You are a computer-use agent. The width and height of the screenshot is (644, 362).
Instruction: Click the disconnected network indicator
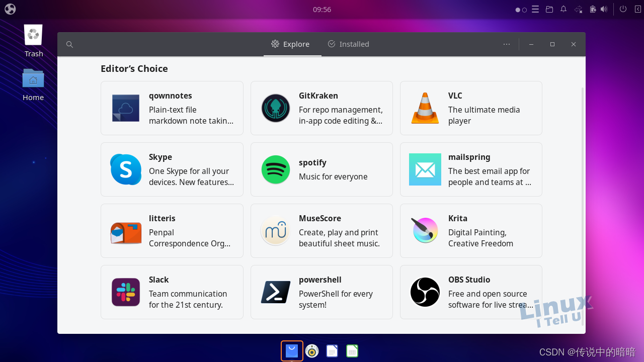(x=579, y=9)
